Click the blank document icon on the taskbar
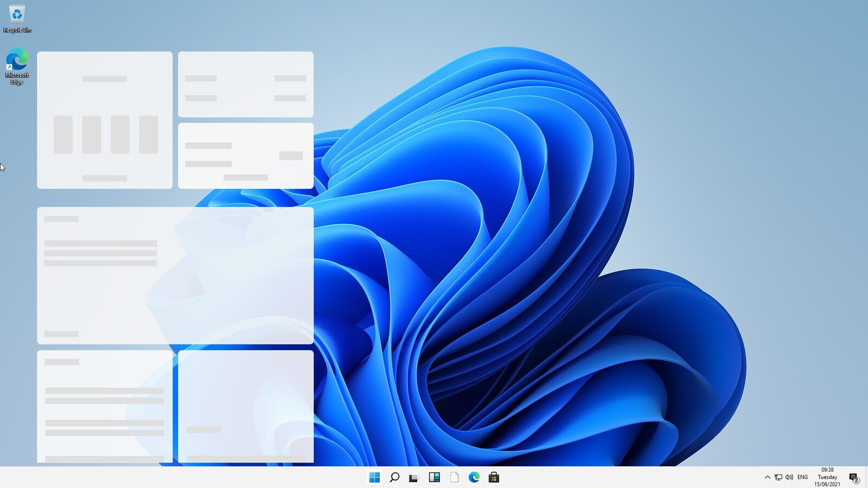Viewport: 868px width, 488px height. (454, 477)
